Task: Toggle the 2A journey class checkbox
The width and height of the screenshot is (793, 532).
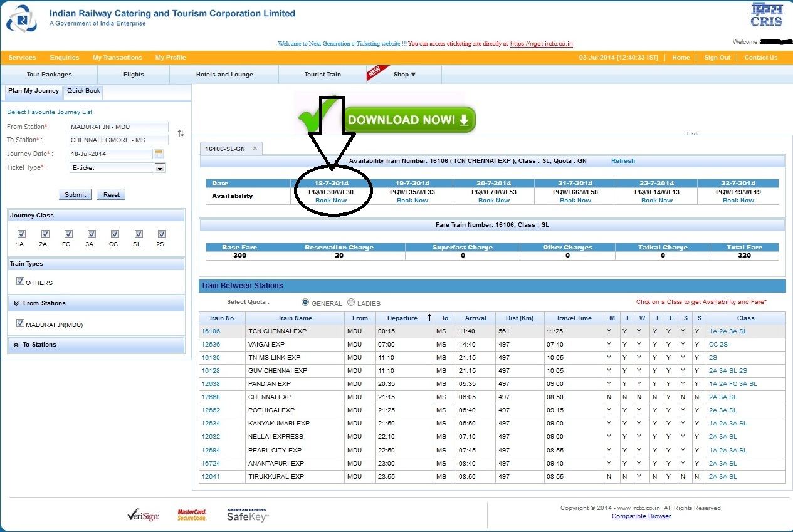Action: coord(45,234)
